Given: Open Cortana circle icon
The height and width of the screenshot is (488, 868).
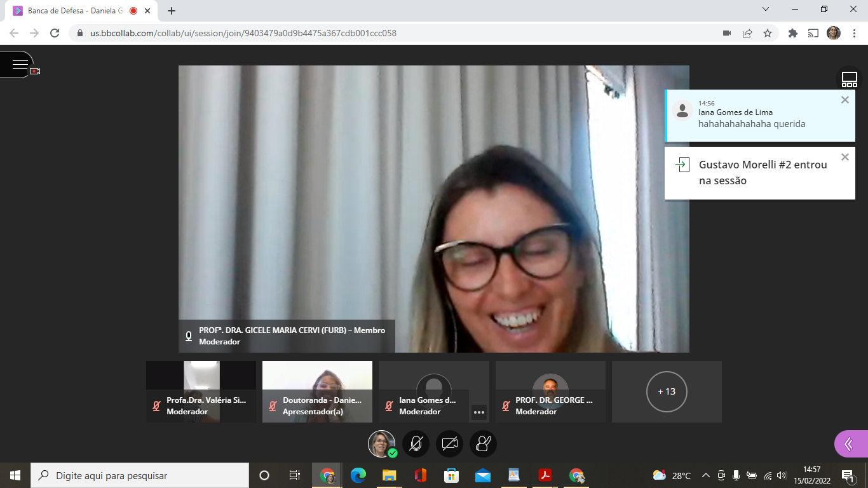Looking at the screenshot, I should 264,475.
